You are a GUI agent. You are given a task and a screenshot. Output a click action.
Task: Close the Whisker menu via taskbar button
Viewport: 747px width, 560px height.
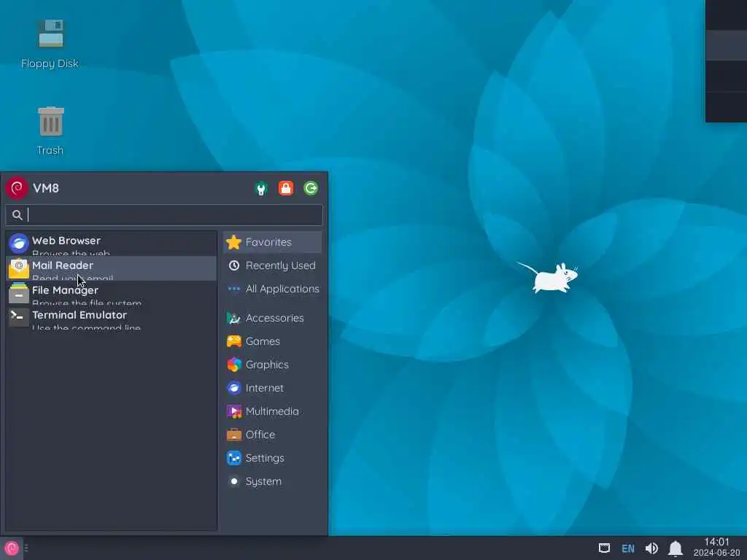(12, 548)
